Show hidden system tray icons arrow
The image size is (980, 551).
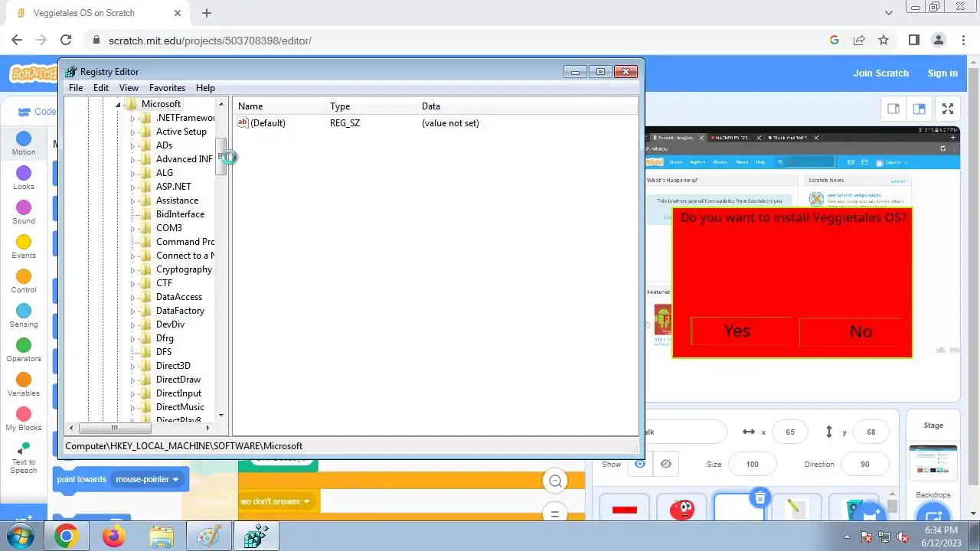pyautogui.click(x=847, y=536)
